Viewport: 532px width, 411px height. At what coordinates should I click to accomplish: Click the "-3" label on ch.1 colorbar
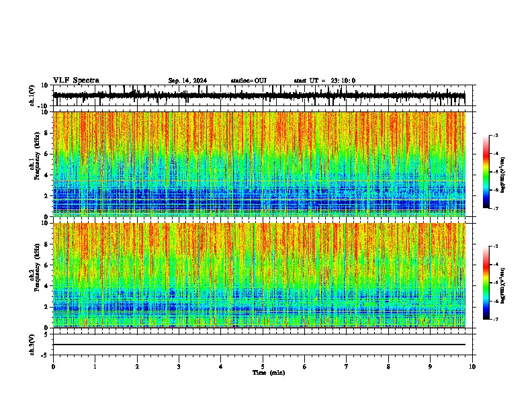[495, 135]
